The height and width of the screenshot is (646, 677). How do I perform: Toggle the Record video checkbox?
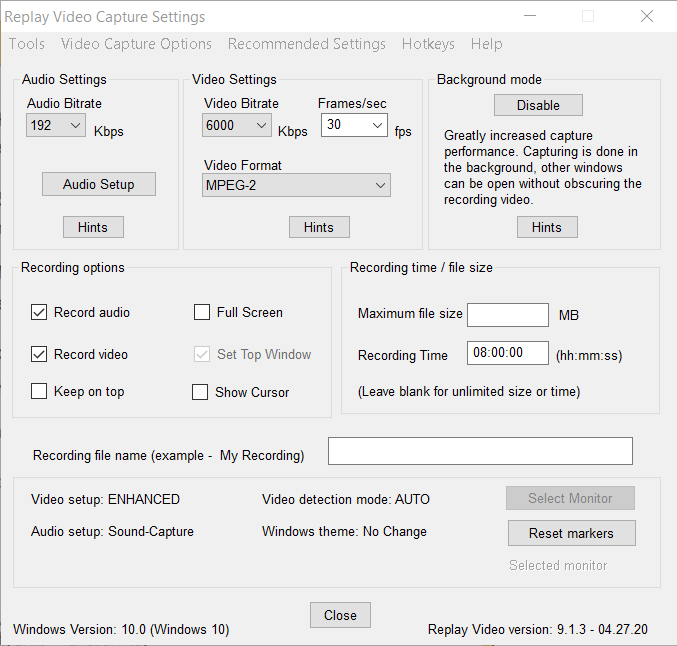point(39,354)
